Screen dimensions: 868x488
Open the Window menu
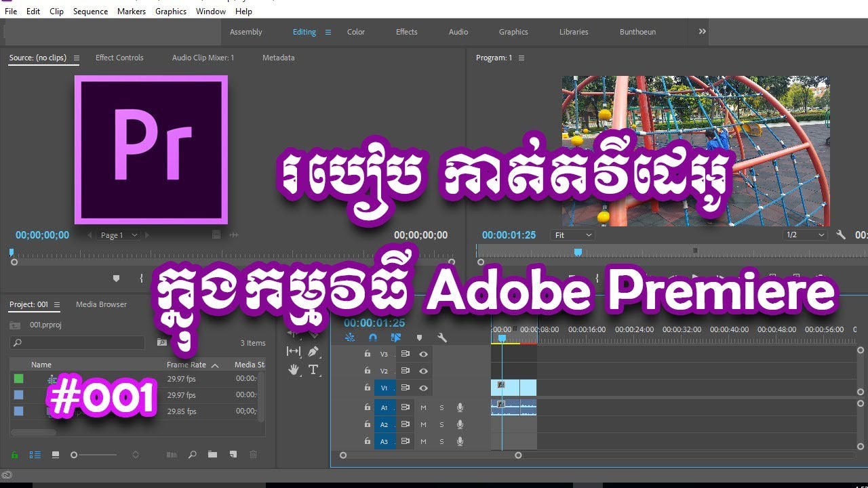tap(211, 12)
